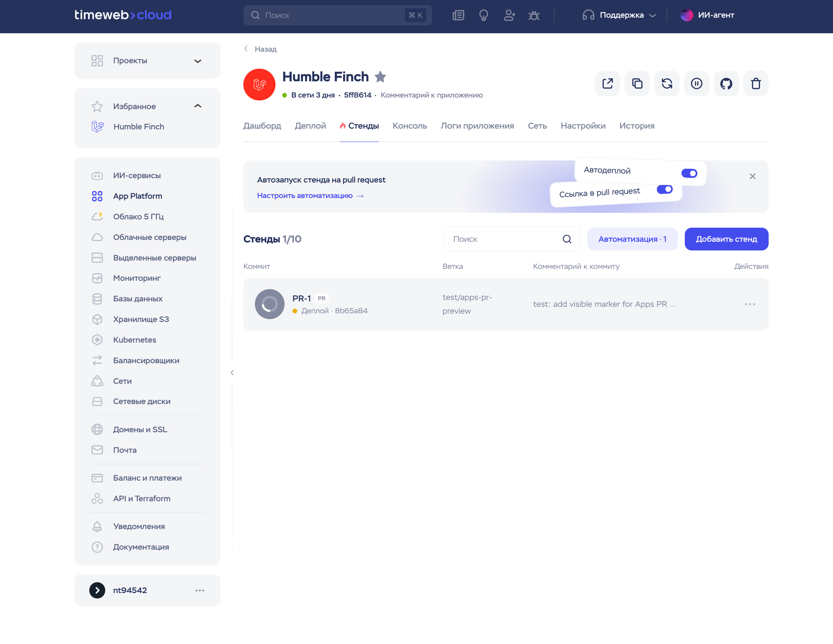
Task: Click the add user icon in header
Action: [x=509, y=15]
